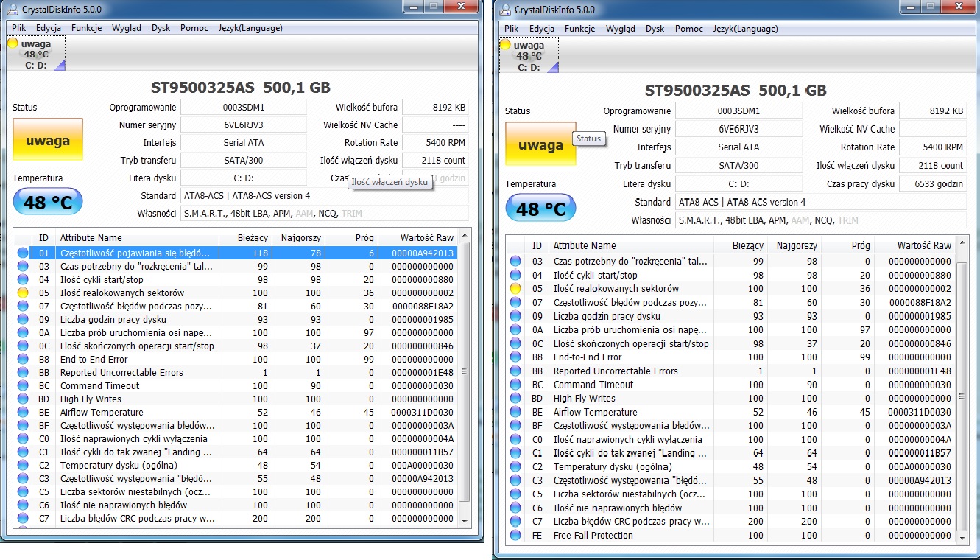
Task: Click yellow status dot of row 05 in right window
Action: 515,288
